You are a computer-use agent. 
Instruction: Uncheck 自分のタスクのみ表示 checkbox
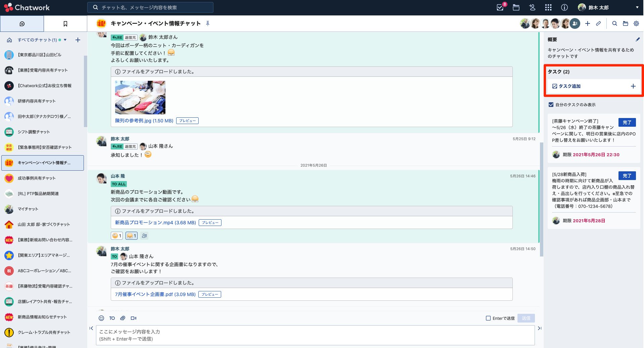(551, 105)
